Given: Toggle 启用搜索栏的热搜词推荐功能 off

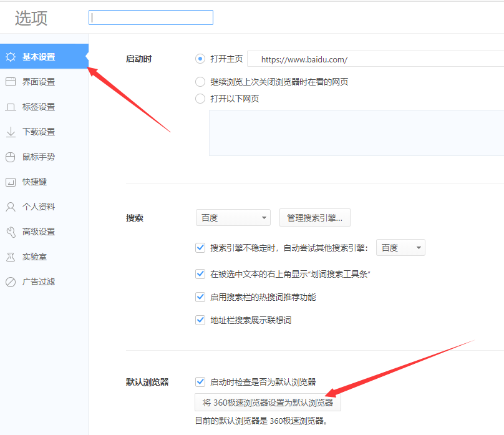Looking at the screenshot, I should point(200,297).
